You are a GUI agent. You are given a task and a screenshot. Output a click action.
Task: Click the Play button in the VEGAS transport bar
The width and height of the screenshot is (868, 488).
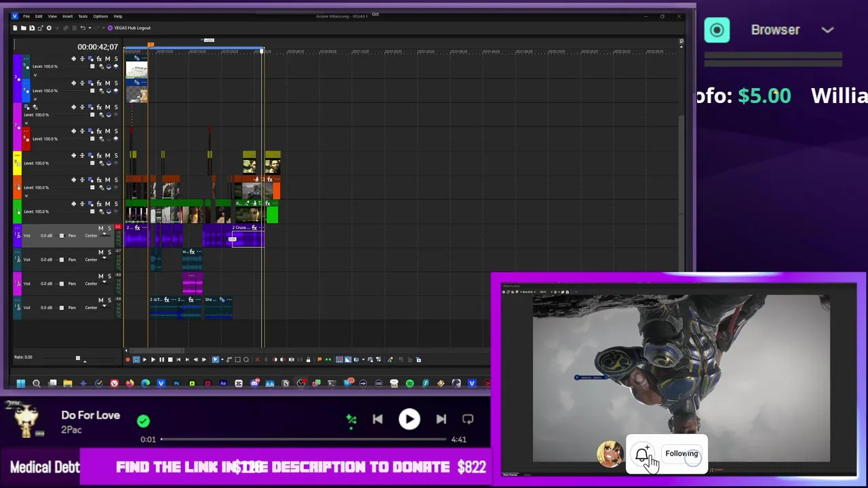click(x=153, y=359)
